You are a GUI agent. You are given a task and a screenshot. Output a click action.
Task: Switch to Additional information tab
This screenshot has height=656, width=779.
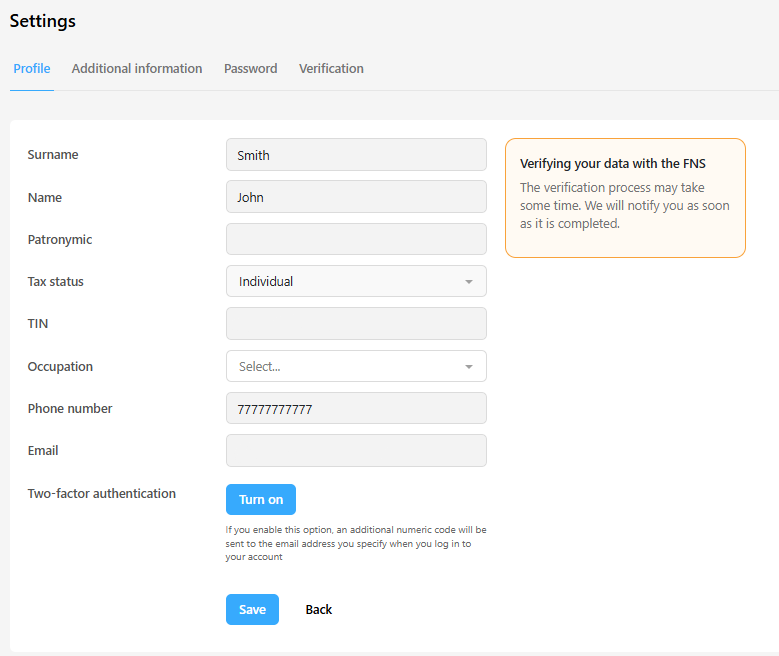click(x=137, y=69)
